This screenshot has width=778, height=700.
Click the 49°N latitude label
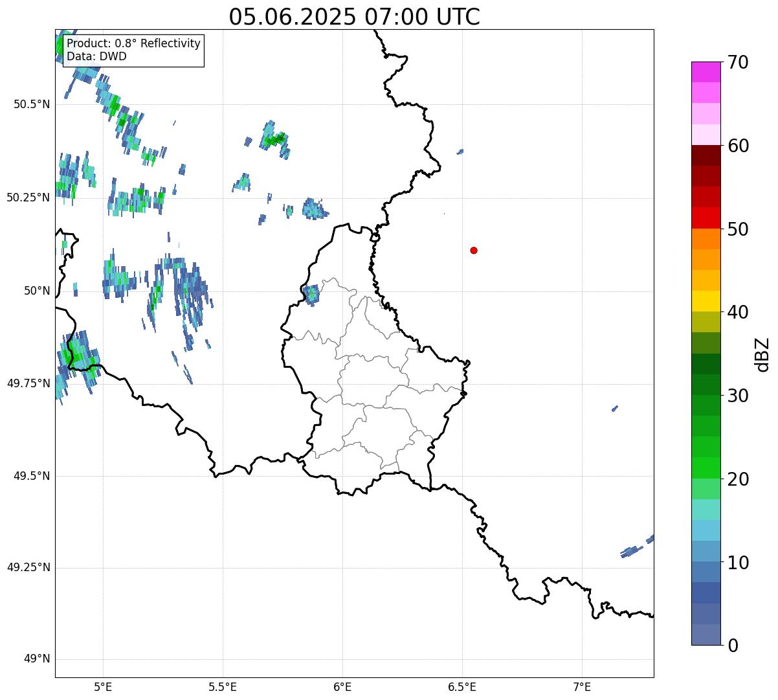(x=37, y=659)
